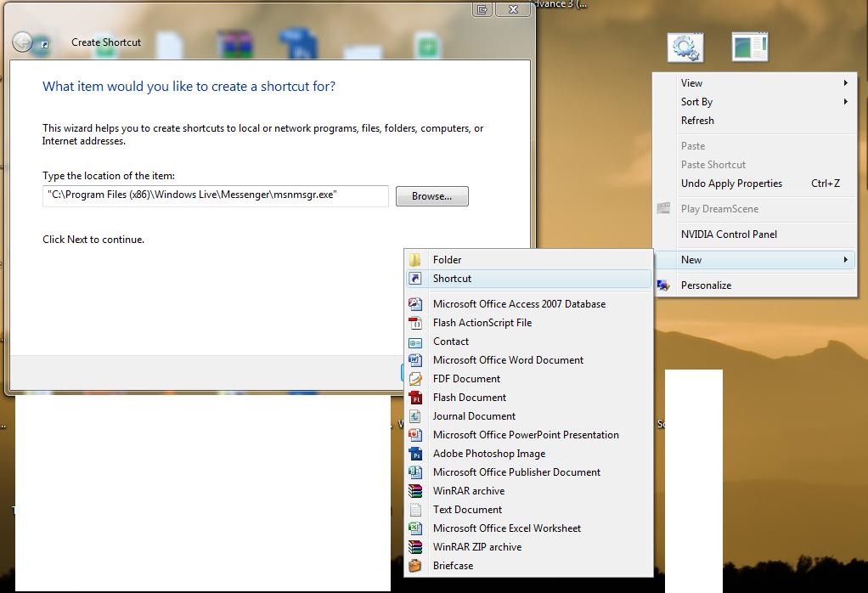This screenshot has height=593, width=868.
Task: Open the View menu entry
Action: (x=755, y=83)
